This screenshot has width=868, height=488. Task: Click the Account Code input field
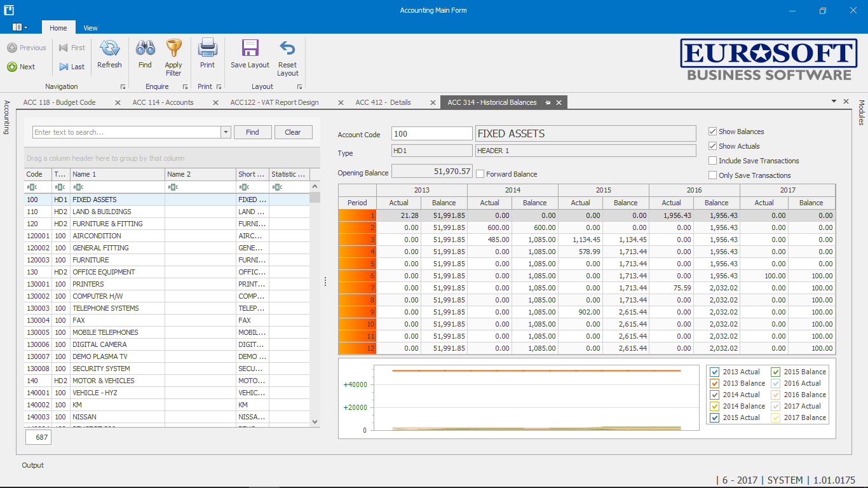pyautogui.click(x=432, y=134)
